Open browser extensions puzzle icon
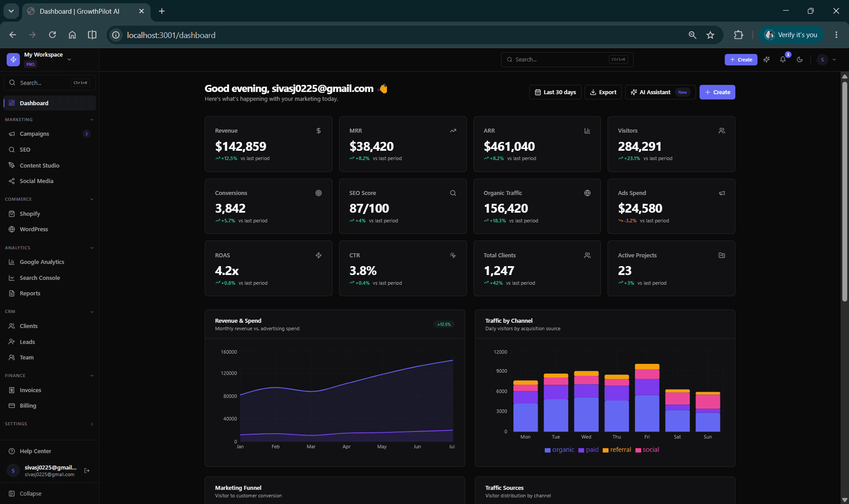 (738, 35)
